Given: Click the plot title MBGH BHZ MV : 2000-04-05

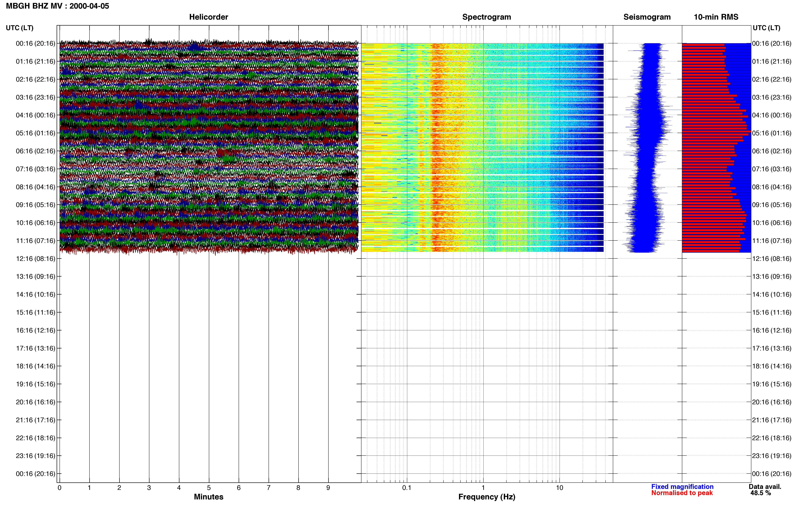Looking at the screenshot, I should coord(57,6).
